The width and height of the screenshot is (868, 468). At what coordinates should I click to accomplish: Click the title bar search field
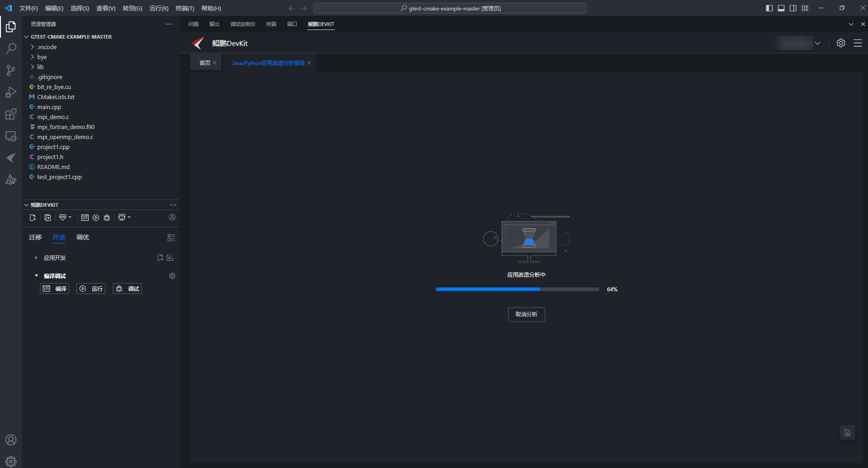pyautogui.click(x=450, y=8)
